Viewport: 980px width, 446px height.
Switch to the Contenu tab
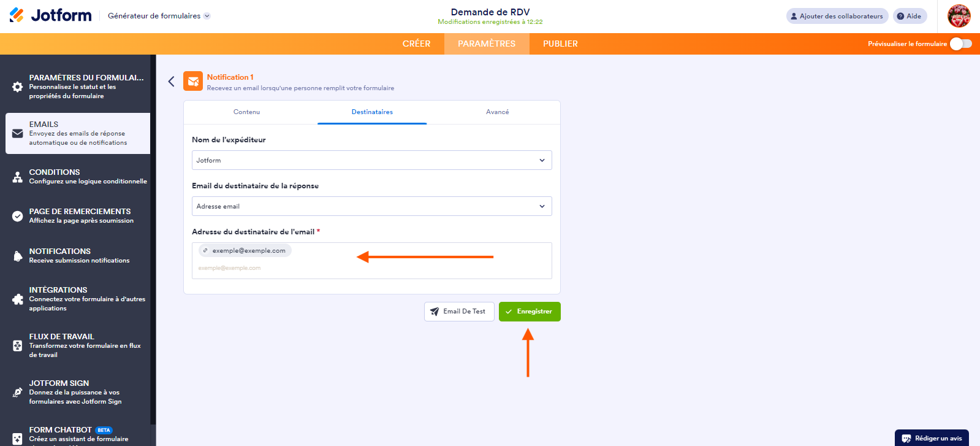tap(246, 112)
